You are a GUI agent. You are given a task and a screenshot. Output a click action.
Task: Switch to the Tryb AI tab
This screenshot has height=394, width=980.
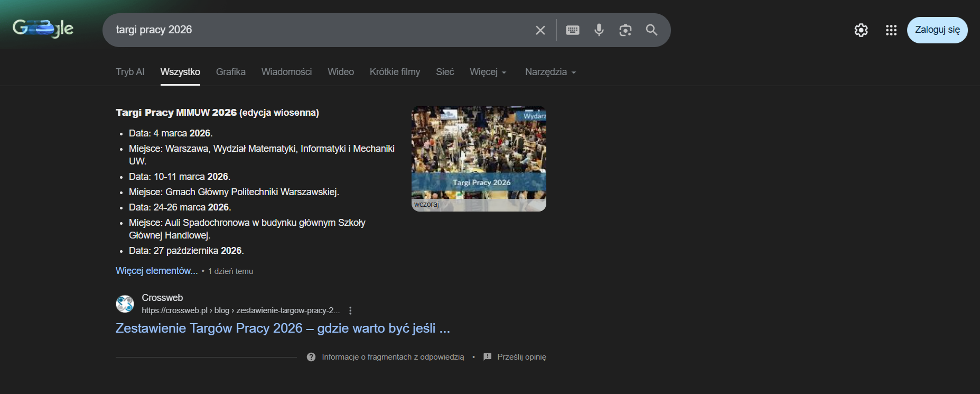pyautogui.click(x=130, y=72)
